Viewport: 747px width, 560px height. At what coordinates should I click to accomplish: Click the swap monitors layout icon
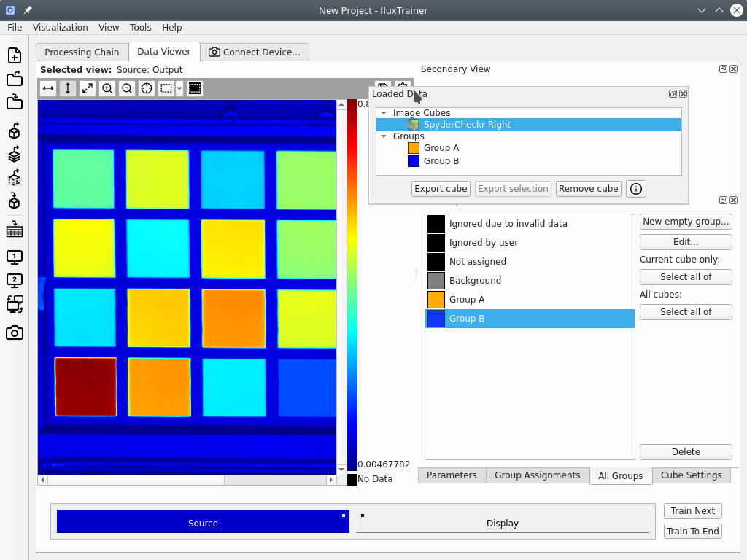click(15, 304)
